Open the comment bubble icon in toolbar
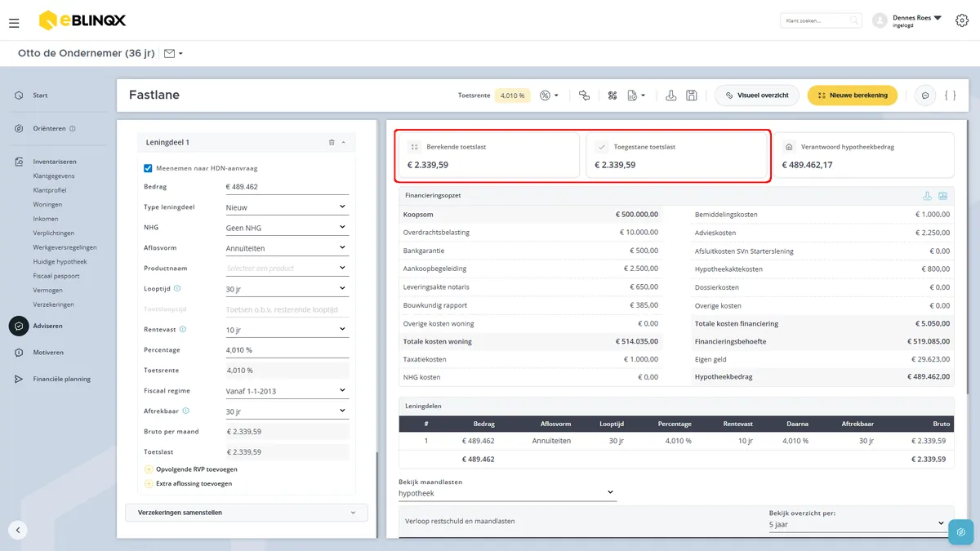The height and width of the screenshot is (551, 980). pyautogui.click(x=925, y=96)
